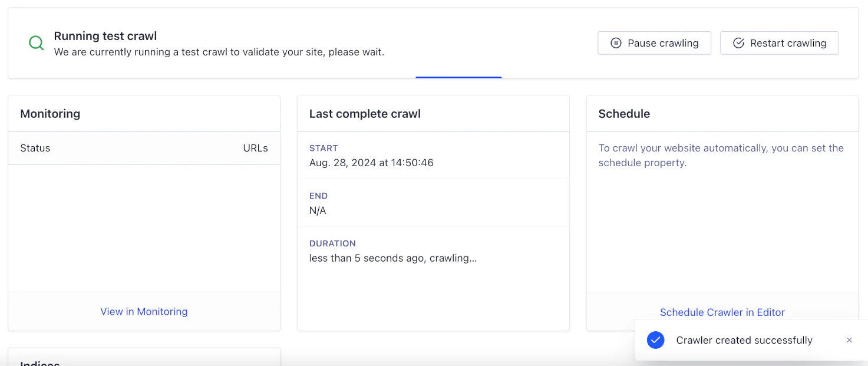Image resolution: width=868 pixels, height=366 pixels.
Task: Click the START timestamp of last crawl
Action: (x=372, y=162)
